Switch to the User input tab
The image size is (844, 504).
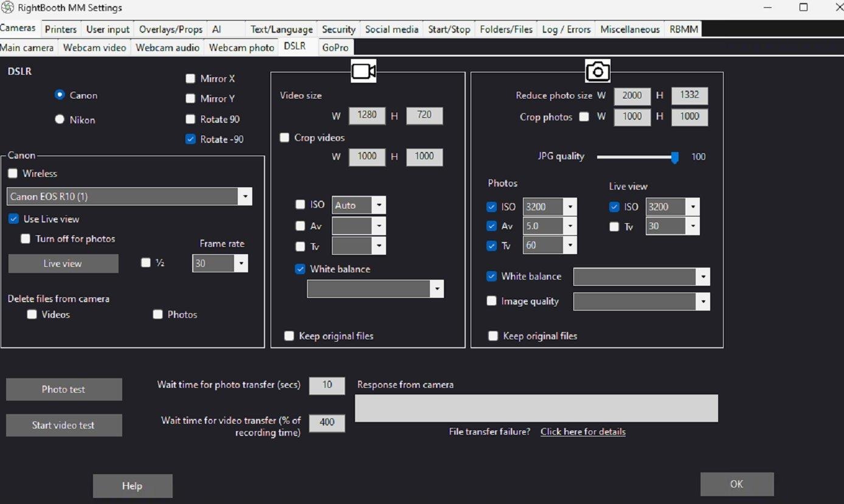click(x=108, y=29)
